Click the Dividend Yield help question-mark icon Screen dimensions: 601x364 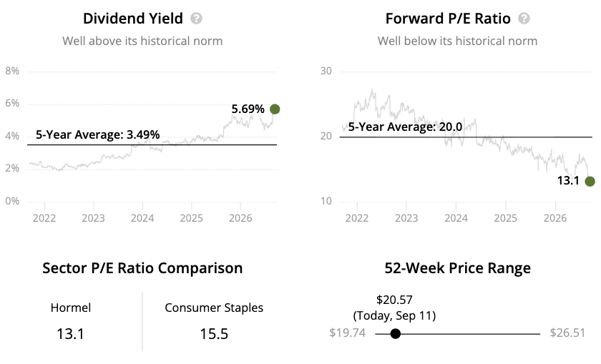(196, 19)
